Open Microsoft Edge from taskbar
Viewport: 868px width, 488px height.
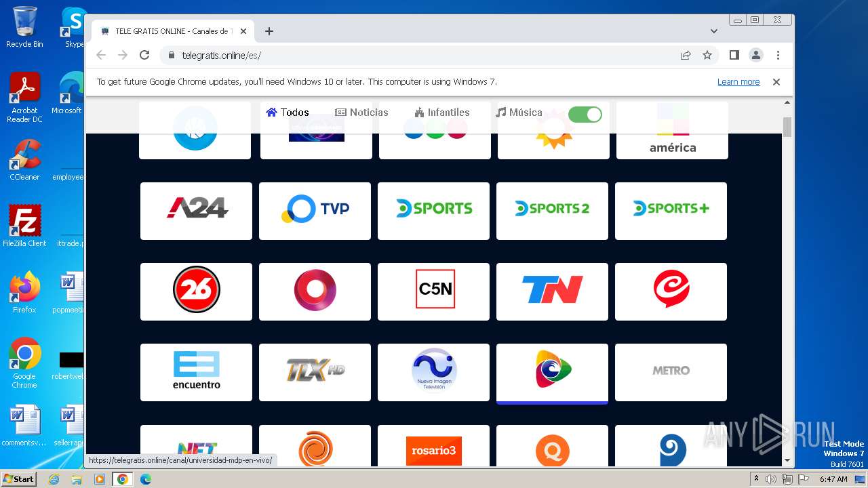[145, 479]
